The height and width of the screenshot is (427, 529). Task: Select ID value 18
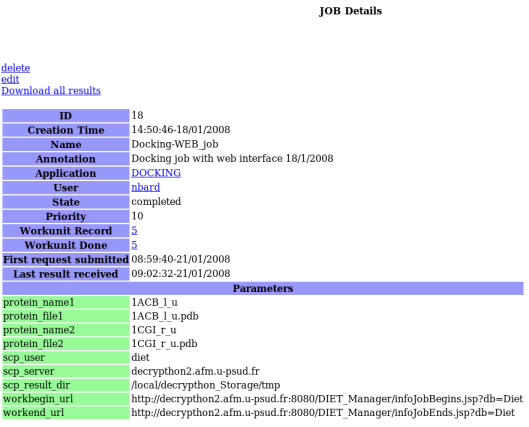point(137,115)
